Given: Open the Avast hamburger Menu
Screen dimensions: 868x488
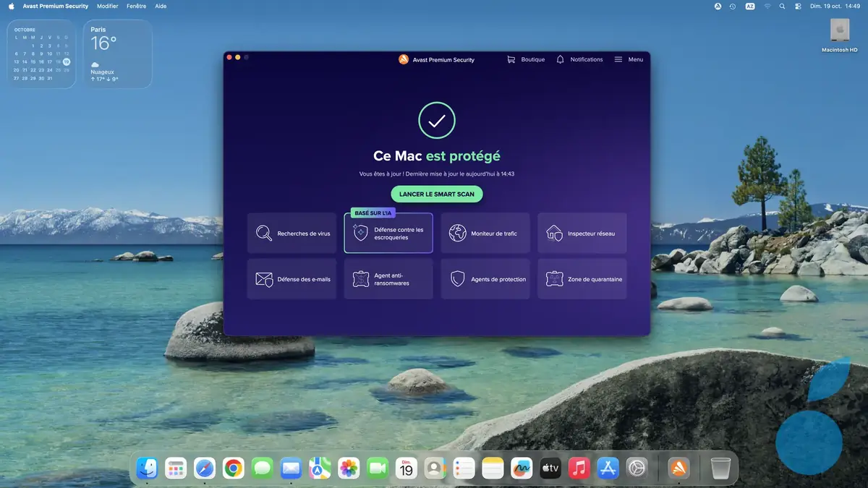Looking at the screenshot, I should [x=627, y=59].
